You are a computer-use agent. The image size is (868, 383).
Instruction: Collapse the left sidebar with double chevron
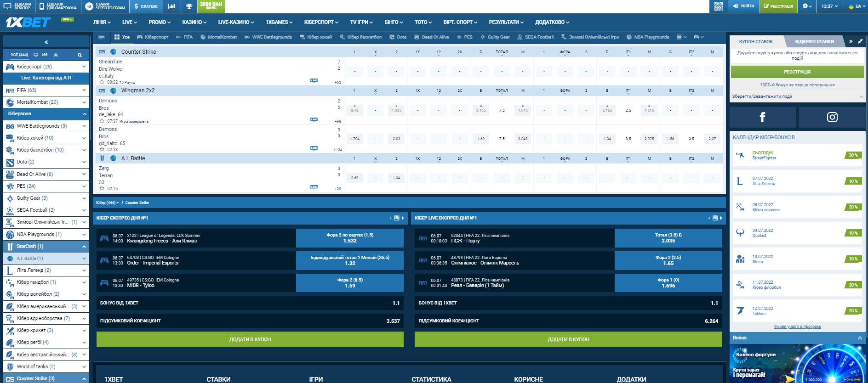click(46, 42)
